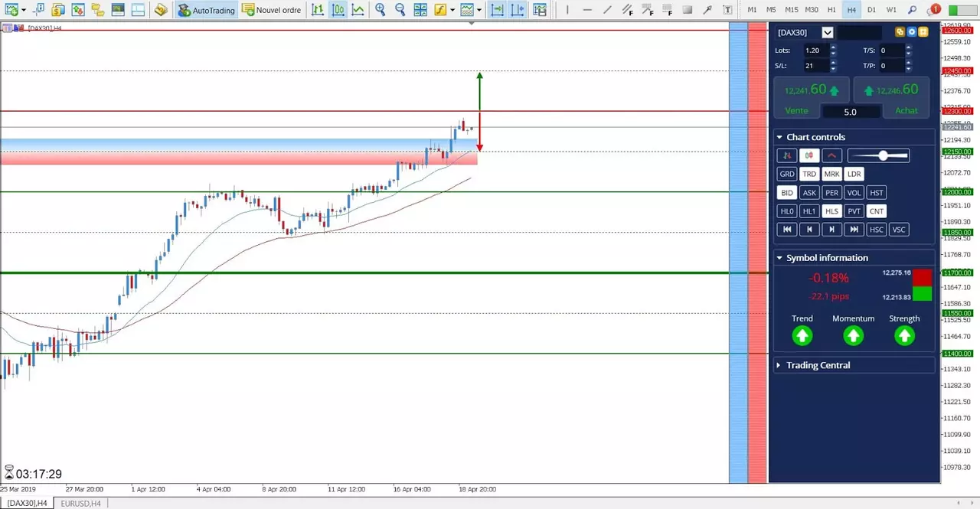Tile chart windows icon
980x509 pixels.
(x=420, y=10)
